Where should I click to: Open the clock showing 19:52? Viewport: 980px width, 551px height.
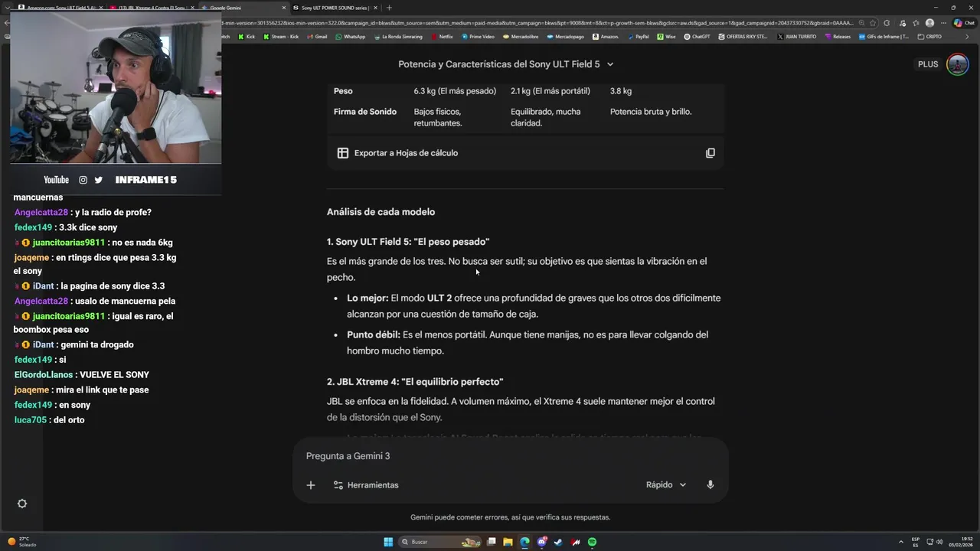(961, 542)
